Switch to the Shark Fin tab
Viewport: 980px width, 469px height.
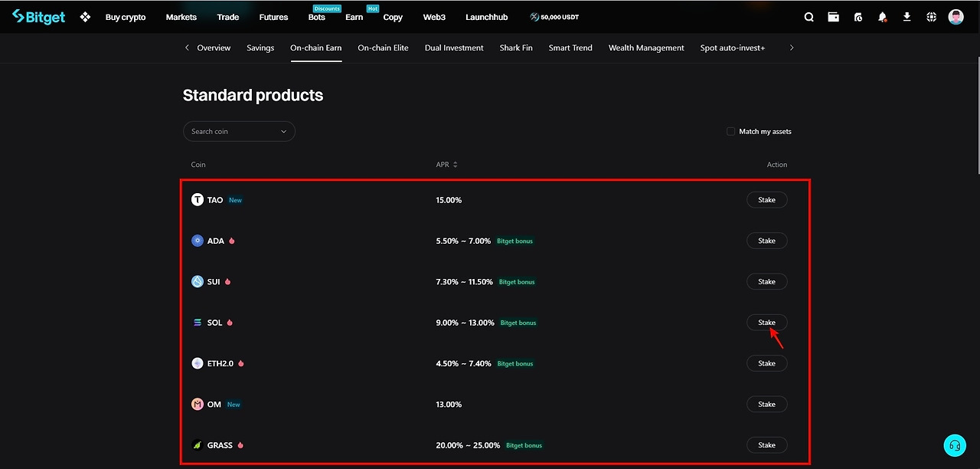pyautogui.click(x=516, y=48)
